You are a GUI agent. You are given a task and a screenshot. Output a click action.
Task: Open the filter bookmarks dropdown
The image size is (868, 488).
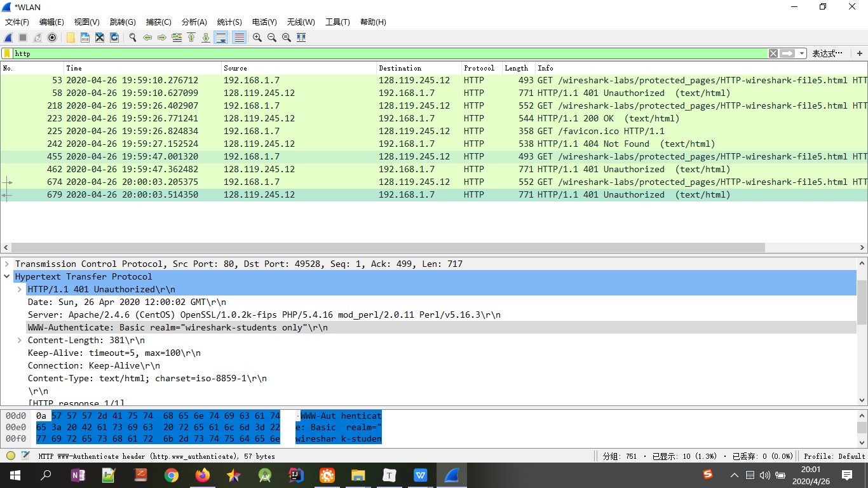tap(6, 53)
